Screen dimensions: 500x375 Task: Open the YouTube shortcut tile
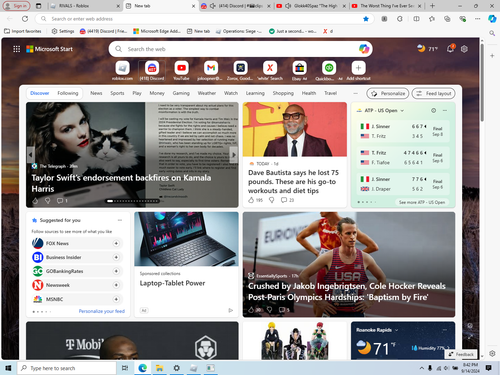click(x=181, y=68)
